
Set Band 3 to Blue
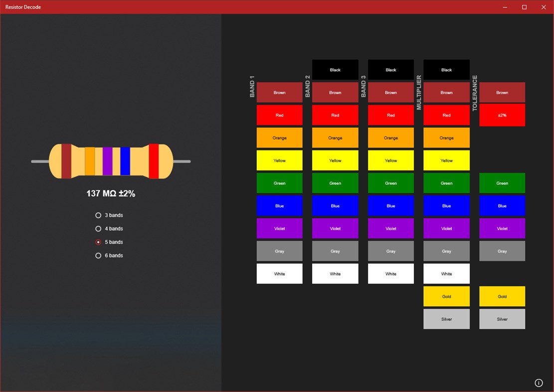[390, 206]
